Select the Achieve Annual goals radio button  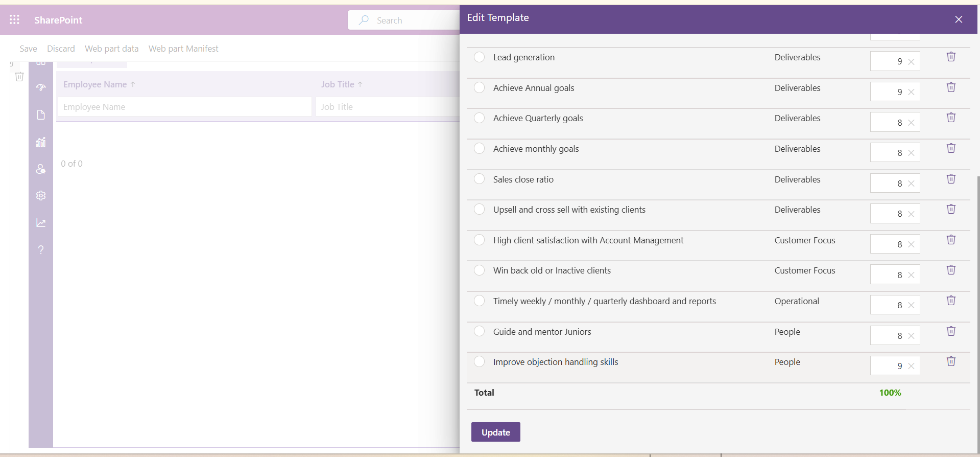(x=479, y=87)
